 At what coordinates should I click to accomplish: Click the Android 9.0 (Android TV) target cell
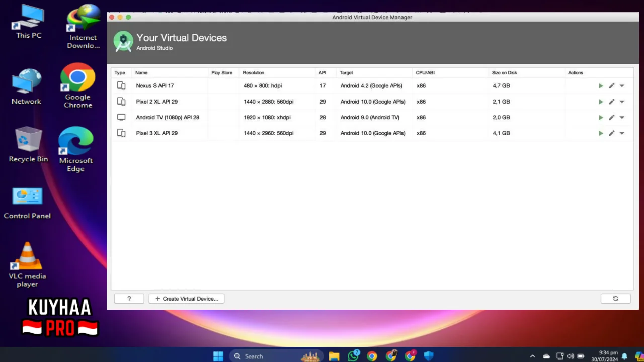(x=370, y=117)
